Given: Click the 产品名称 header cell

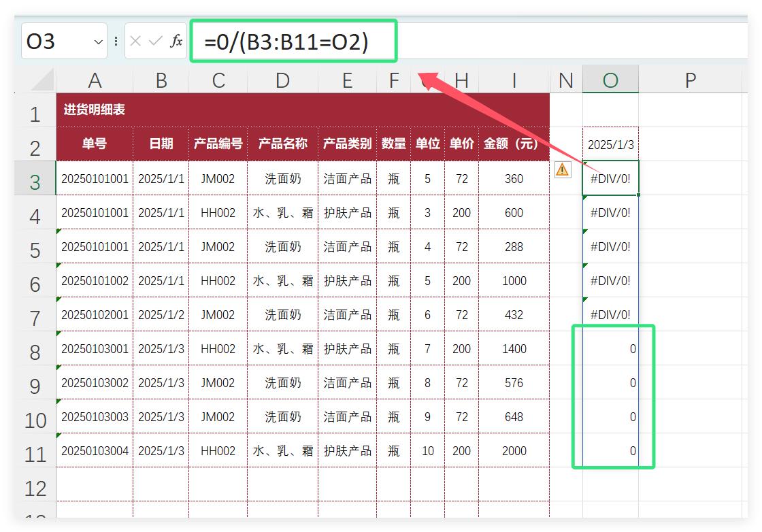Looking at the screenshot, I should point(283,144).
